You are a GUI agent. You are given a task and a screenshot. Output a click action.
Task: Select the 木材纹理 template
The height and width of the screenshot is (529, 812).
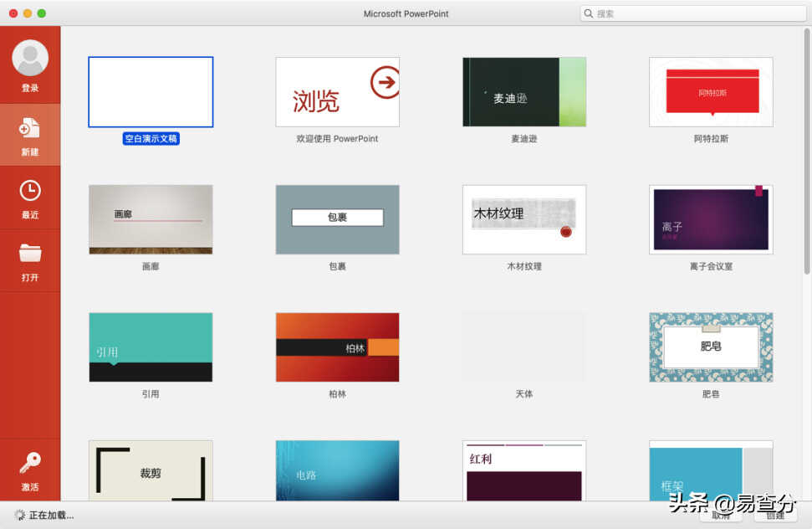pos(524,219)
